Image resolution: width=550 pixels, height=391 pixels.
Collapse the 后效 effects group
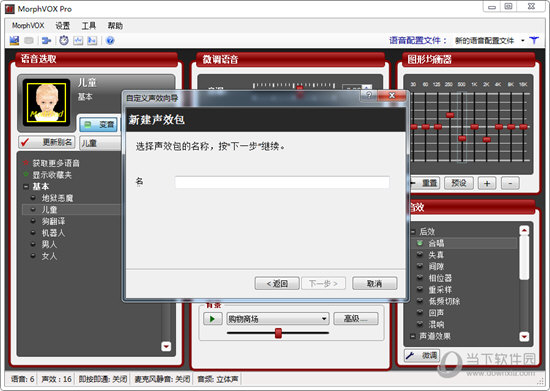[413, 231]
